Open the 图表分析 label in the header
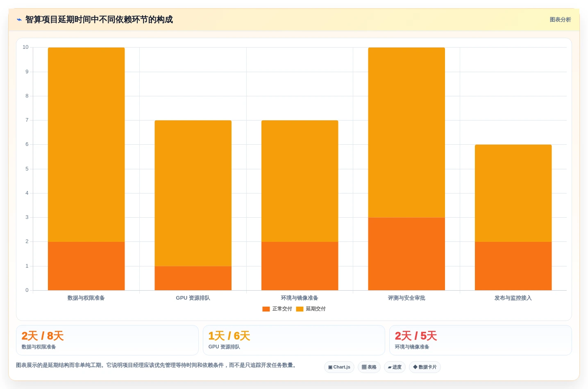This screenshot has height=389, width=588. point(560,20)
